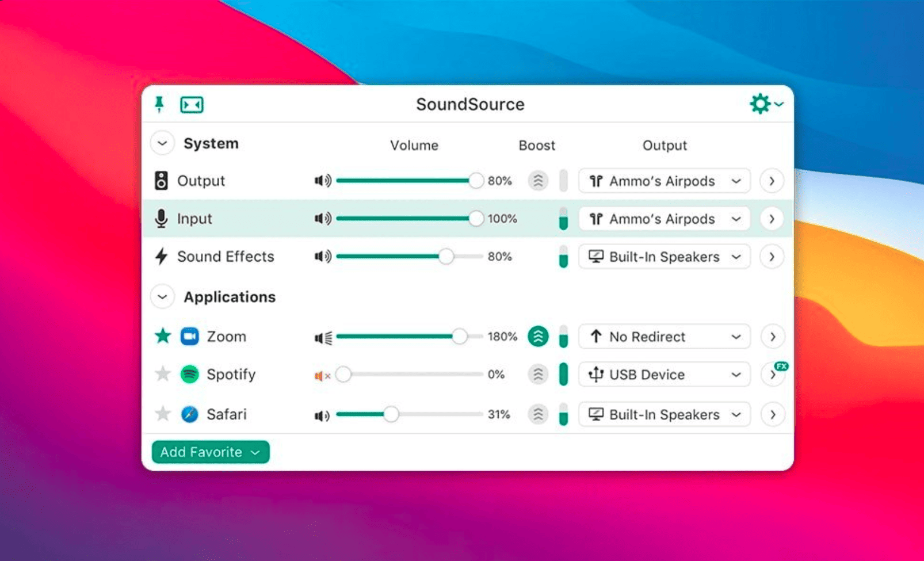The width and height of the screenshot is (924, 561).
Task: Click the Input level meter
Action: click(x=563, y=219)
